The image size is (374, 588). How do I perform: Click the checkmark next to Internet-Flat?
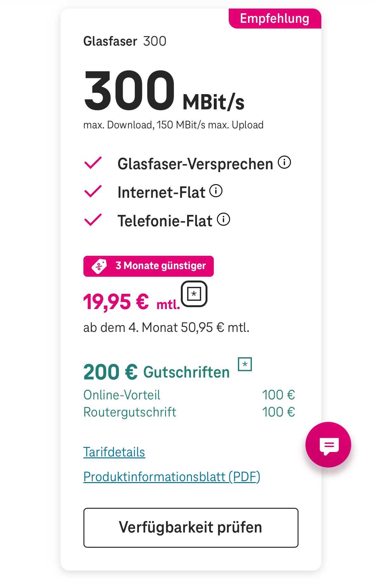pos(93,191)
